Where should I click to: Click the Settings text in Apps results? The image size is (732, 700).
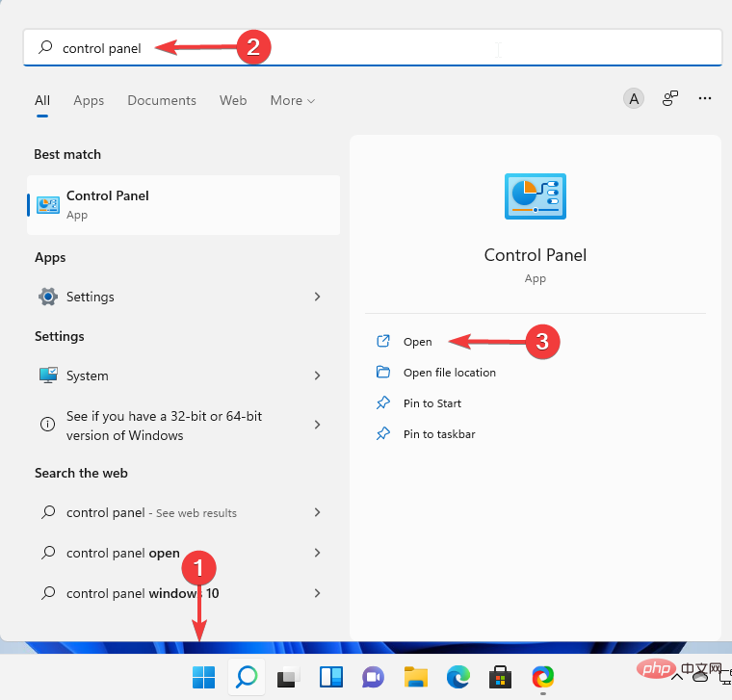pos(91,297)
